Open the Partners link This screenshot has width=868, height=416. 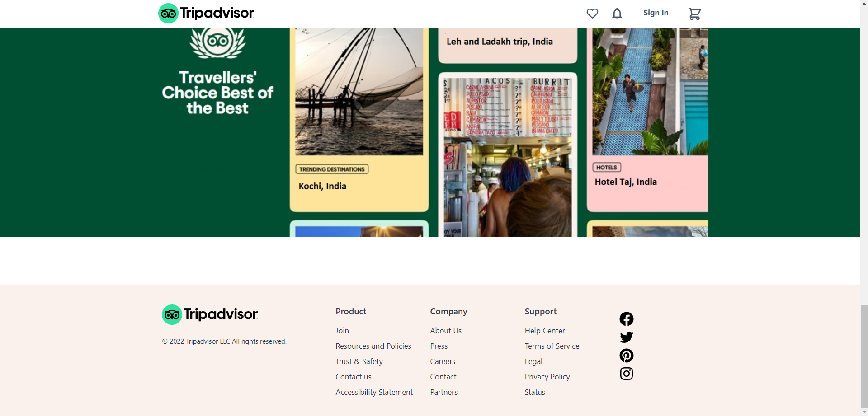tap(443, 392)
